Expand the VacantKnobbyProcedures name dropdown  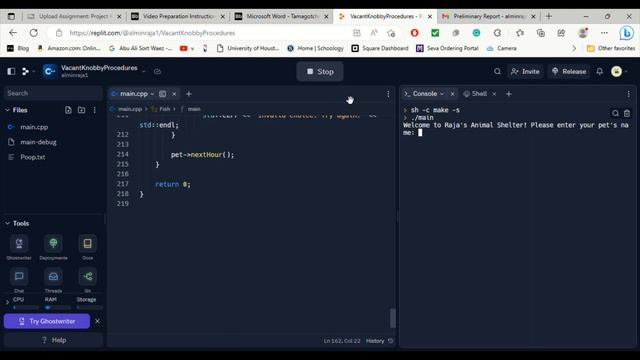tap(144, 71)
